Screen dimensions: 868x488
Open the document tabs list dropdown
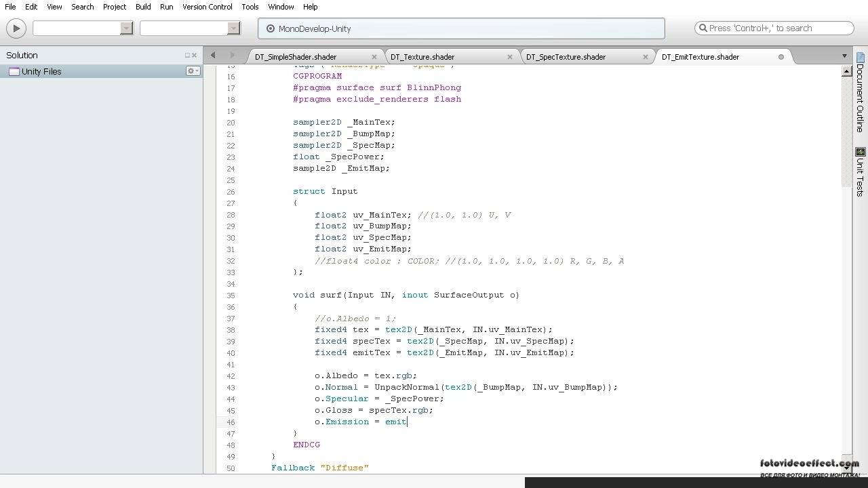click(844, 56)
